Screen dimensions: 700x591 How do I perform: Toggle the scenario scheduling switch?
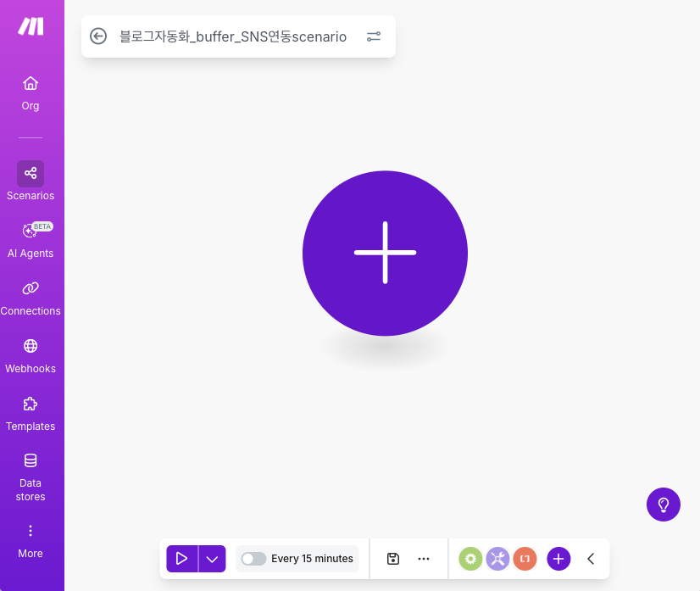253,559
